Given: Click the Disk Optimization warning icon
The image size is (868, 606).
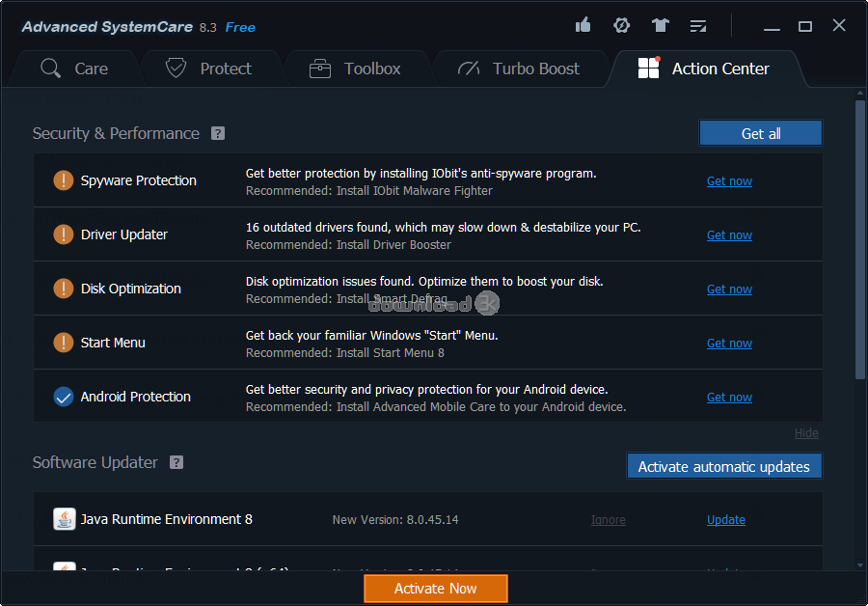Looking at the screenshot, I should (63, 289).
